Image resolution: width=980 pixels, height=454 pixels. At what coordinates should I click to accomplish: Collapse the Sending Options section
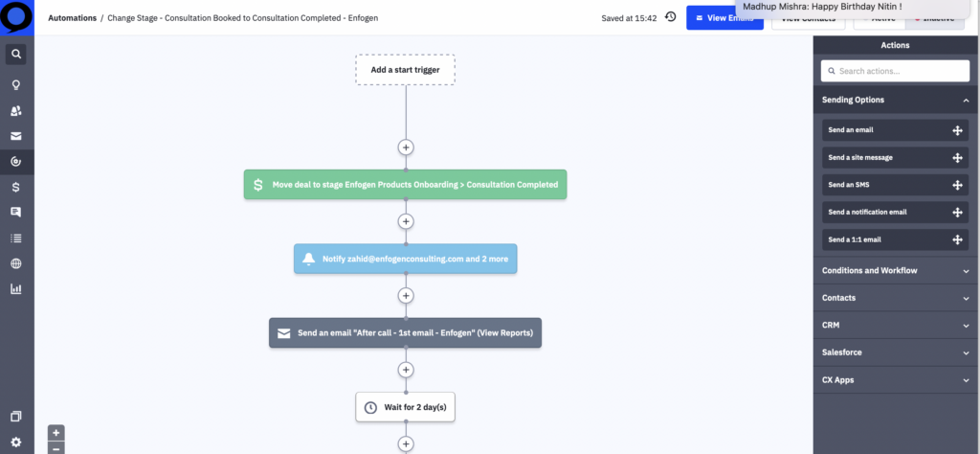pos(896,100)
